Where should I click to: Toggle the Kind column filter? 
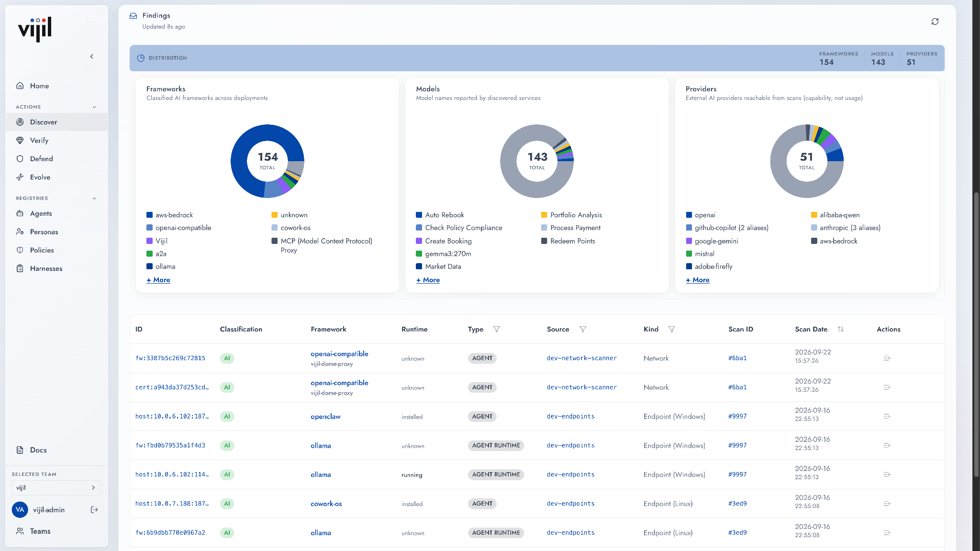click(x=672, y=329)
